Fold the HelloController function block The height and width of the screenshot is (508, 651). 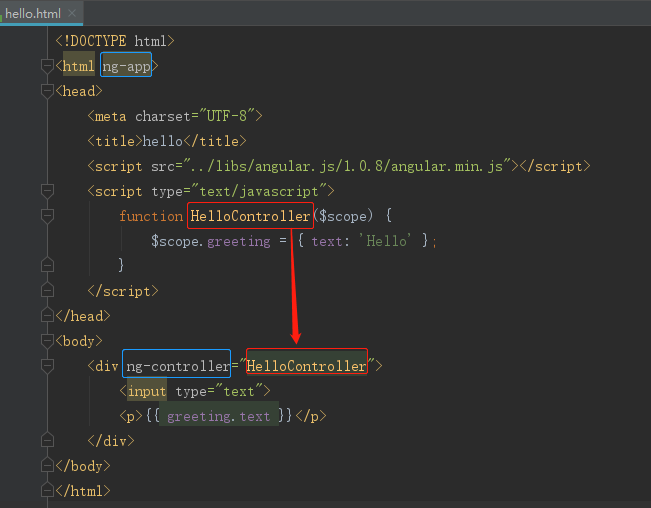coord(47,216)
